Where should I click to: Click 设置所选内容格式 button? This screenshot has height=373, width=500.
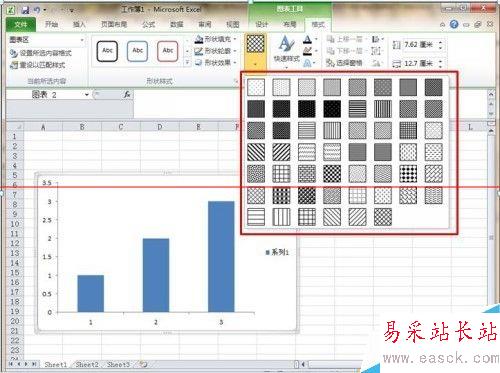[x=41, y=53]
